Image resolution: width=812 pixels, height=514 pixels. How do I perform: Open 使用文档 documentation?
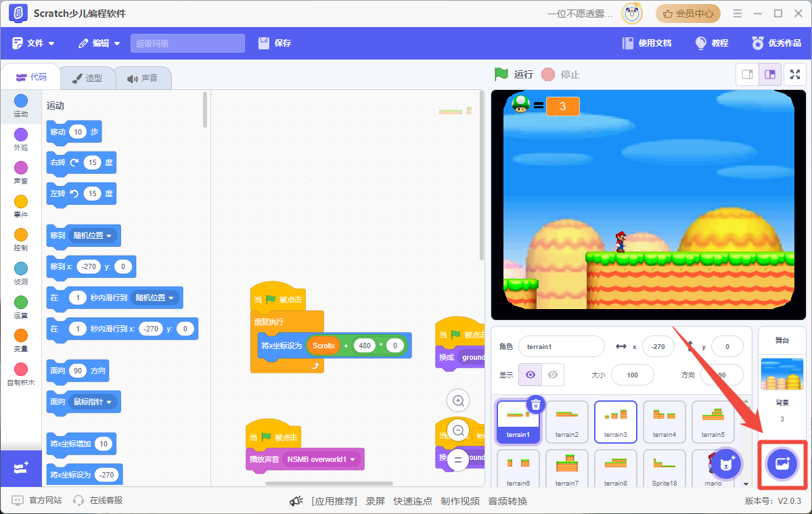[647, 43]
